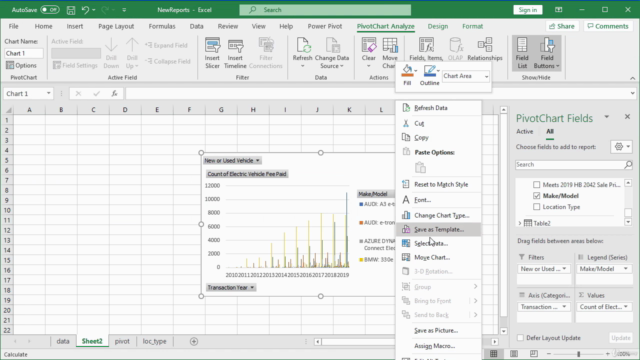Click the Chart Name input box
Screen dimensions: 640x360
coord(24,53)
